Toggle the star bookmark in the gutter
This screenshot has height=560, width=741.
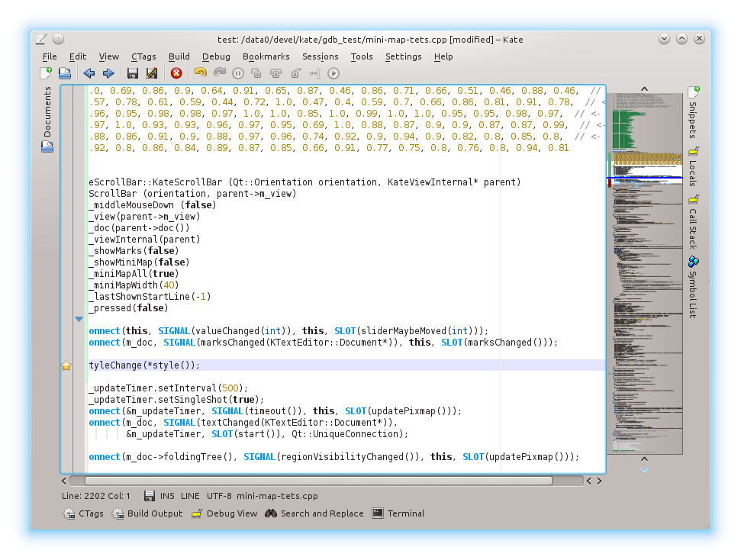66,366
